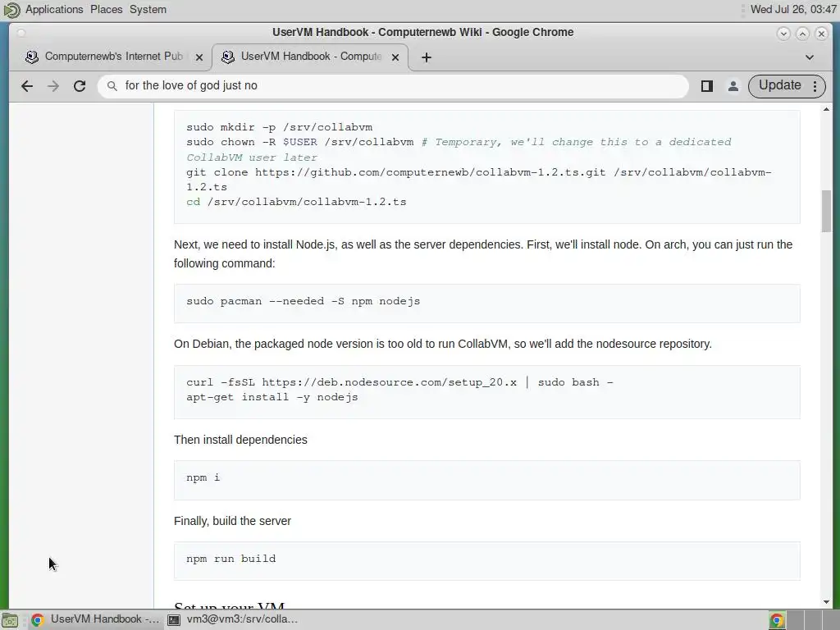840x630 pixels.
Task: Click the Chrome window title bar menu button
Action: pos(21,33)
